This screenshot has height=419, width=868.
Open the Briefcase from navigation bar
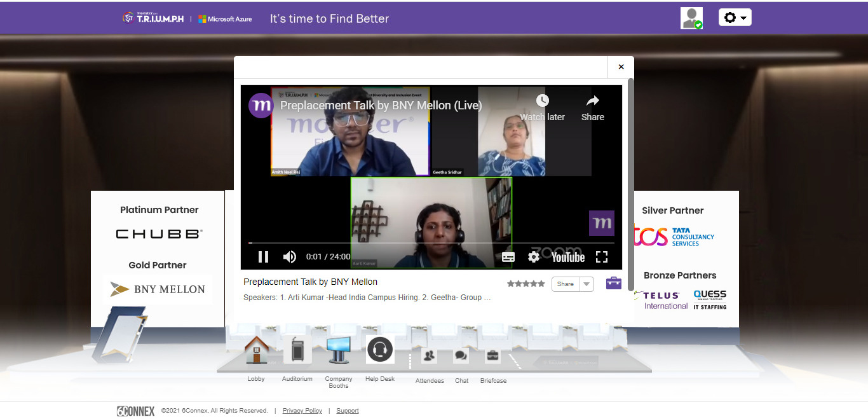click(x=492, y=356)
